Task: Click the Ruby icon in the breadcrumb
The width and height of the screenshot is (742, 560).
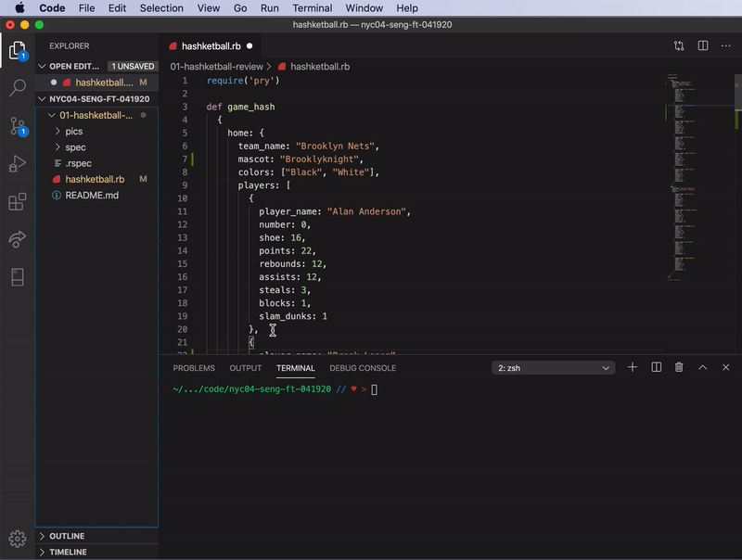Action: [x=282, y=67]
